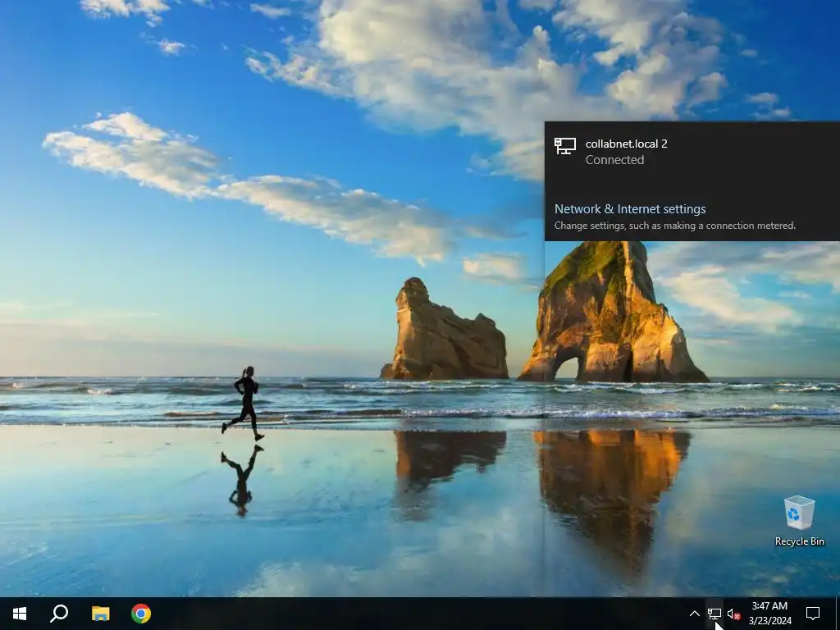
Task: Click the muted speaker volume icon
Action: coord(734,614)
